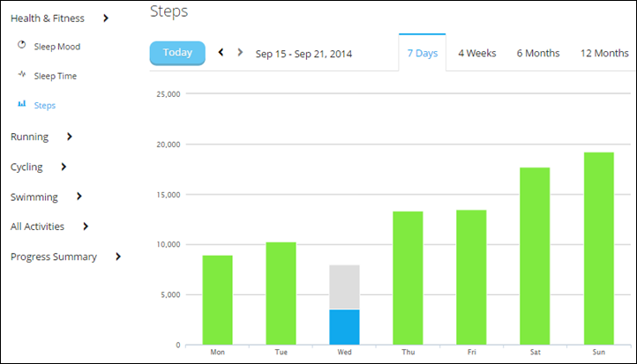Open the Cycling reports heading
The height and width of the screenshot is (364, 637).
pos(26,167)
